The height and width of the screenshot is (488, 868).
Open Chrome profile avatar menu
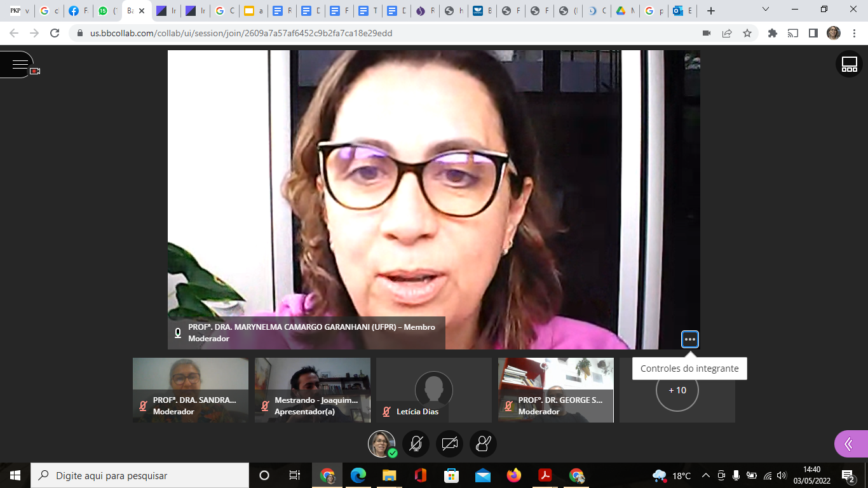coord(834,33)
